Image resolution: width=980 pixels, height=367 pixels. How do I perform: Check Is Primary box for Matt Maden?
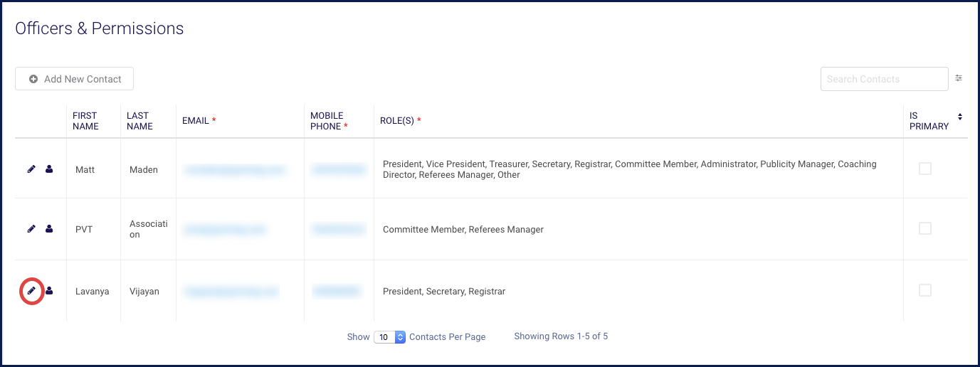(925, 169)
